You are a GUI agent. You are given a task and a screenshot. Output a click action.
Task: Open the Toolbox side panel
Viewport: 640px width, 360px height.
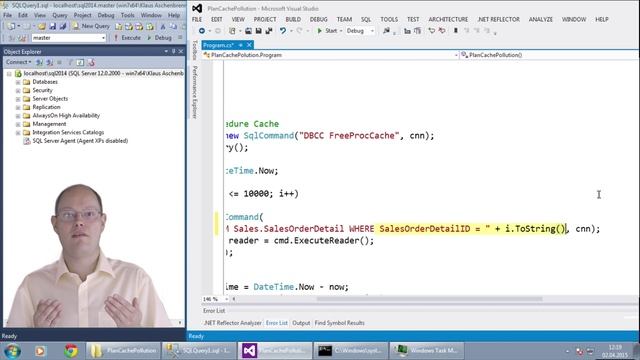pyautogui.click(x=195, y=50)
